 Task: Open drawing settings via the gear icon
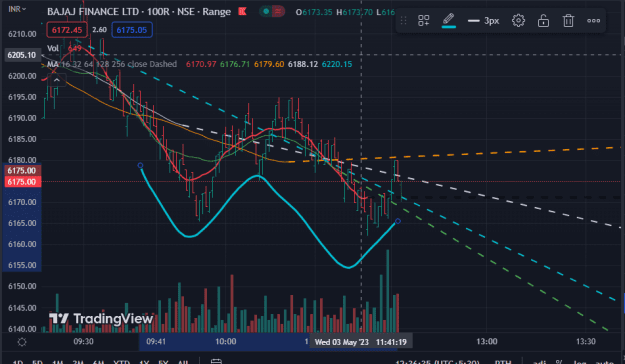(x=518, y=20)
